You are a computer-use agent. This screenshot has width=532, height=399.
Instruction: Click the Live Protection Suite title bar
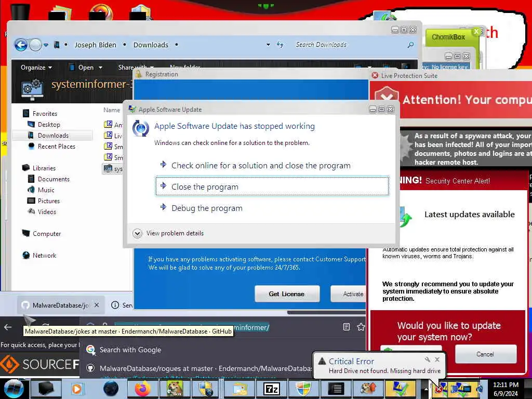(x=451, y=76)
